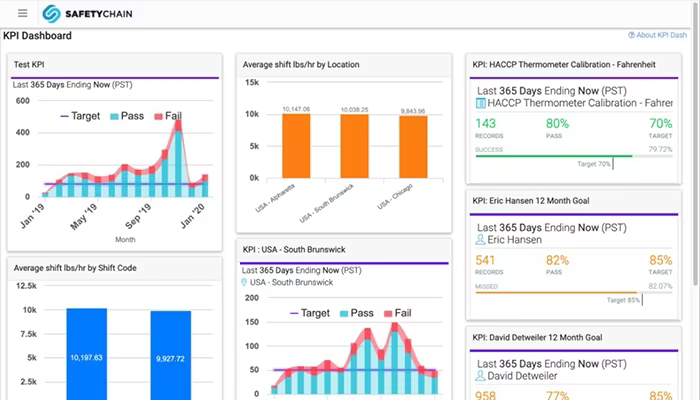Viewport: 700px width, 400px height.
Task: Open the hamburger navigation menu
Action: click(23, 13)
